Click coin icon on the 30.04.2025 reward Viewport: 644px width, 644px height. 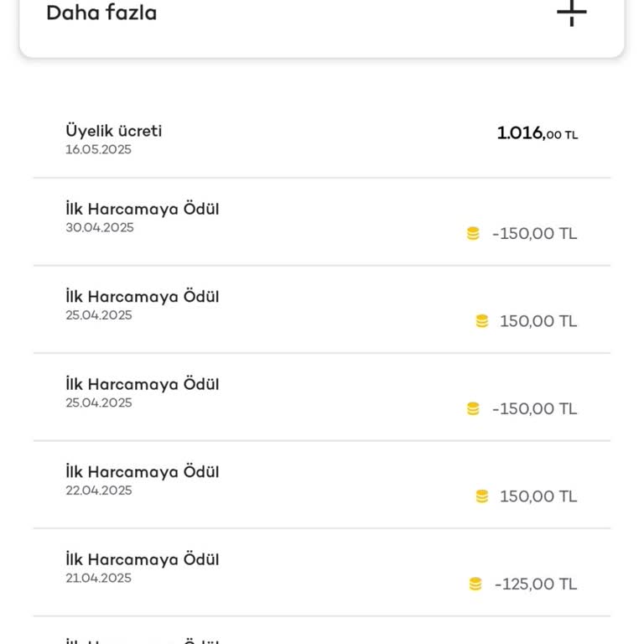473,234
